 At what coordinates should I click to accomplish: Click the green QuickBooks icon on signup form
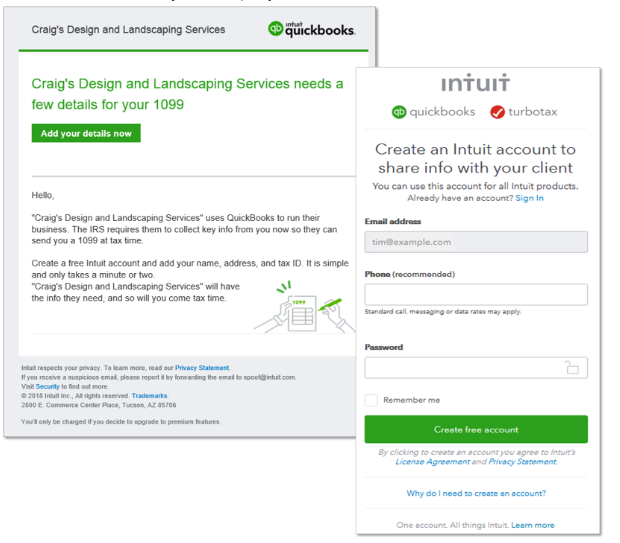coord(399,112)
